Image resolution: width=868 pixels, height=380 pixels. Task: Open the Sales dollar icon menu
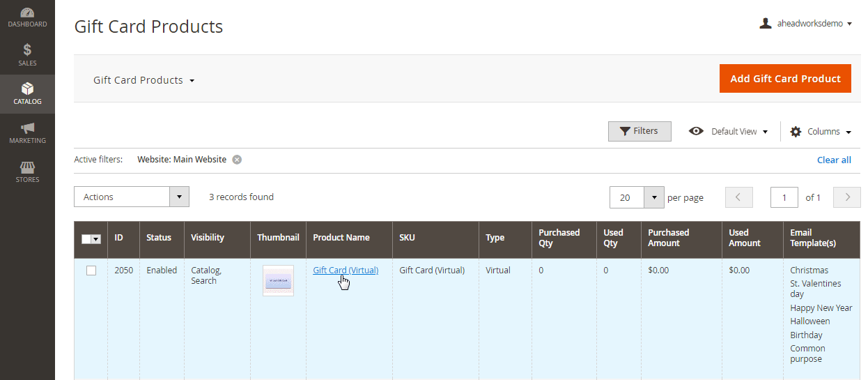(27, 55)
